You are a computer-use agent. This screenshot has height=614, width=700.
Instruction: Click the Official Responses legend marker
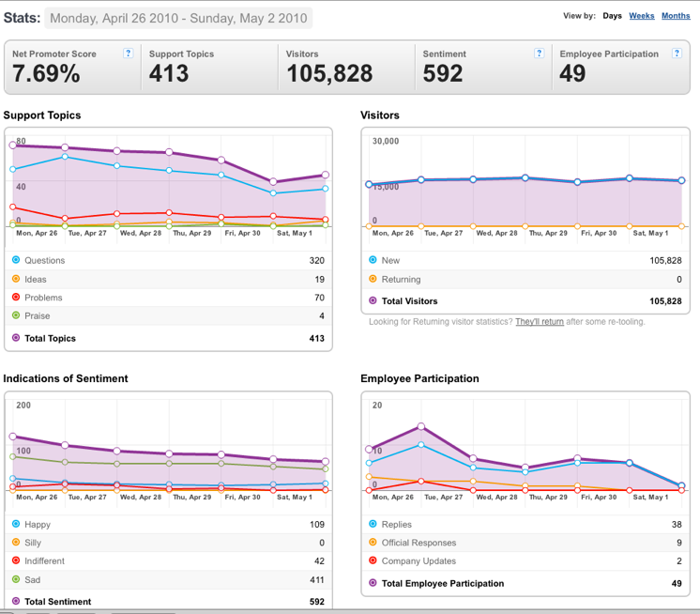(x=373, y=542)
